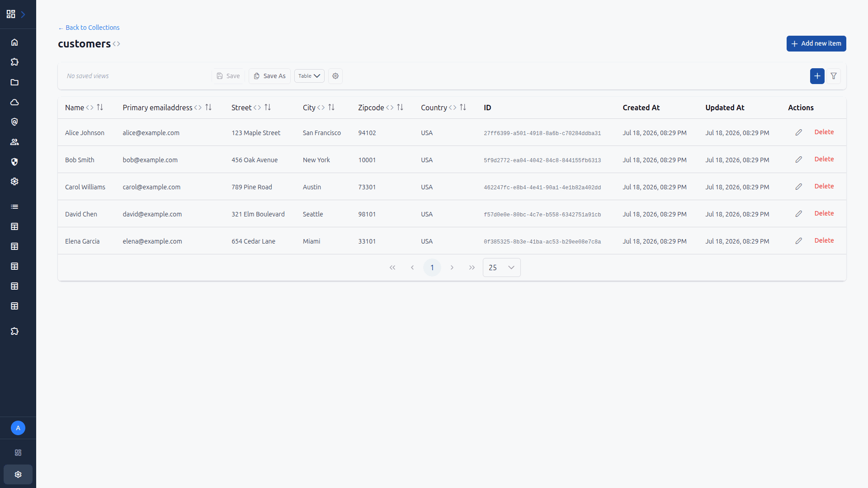Sort by Name column
Viewport: 868px width, 488px height.
(x=100, y=108)
